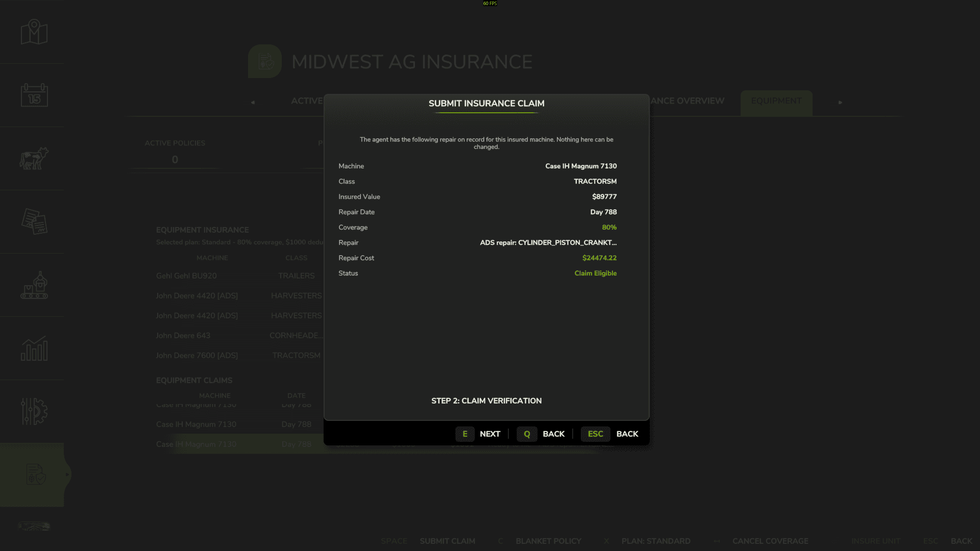Click the Q key Back button
Viewport: 980px width, 551px height.
click(x=541, y=434)
